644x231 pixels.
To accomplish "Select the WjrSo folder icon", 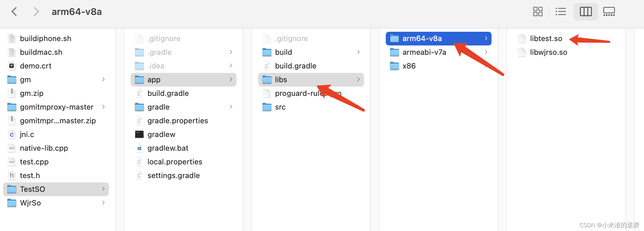I will click(12, 203).
